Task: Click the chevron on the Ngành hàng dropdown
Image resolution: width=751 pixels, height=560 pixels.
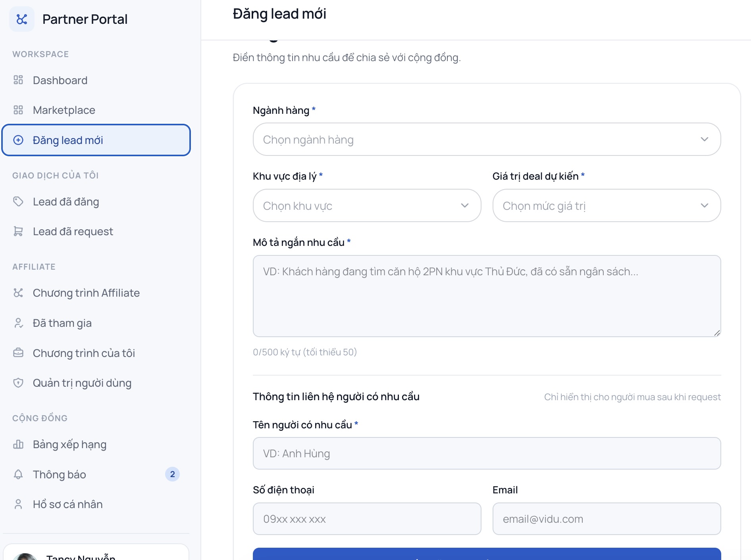Action: coord(705,139)
